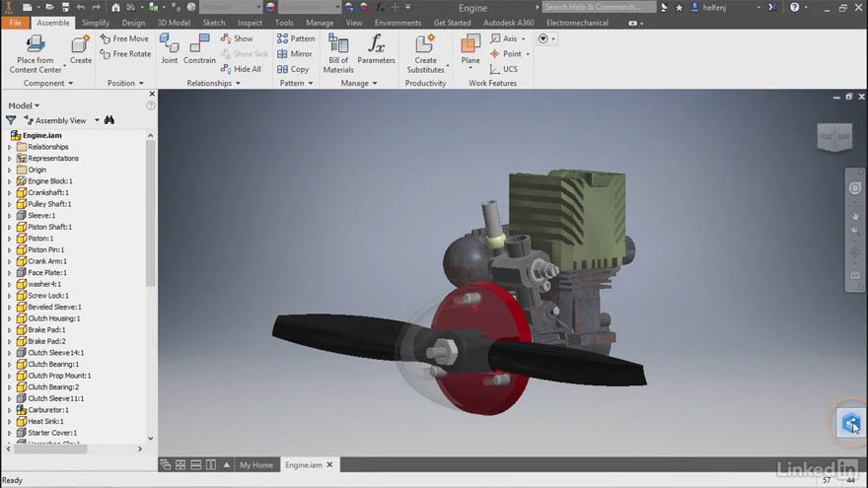Select Place from Content Center tool
The height and width of the screenshot is (488, 868).
click(x=36, y=53)
